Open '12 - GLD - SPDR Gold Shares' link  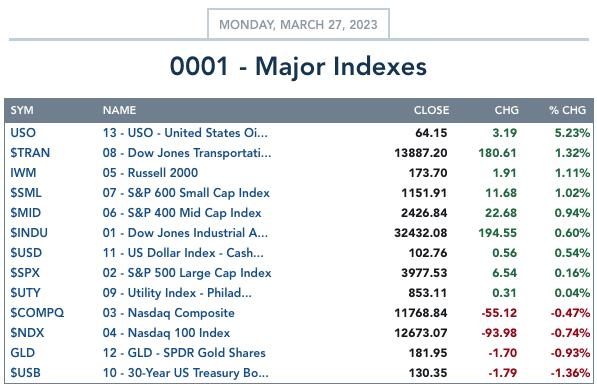[184, 353]
